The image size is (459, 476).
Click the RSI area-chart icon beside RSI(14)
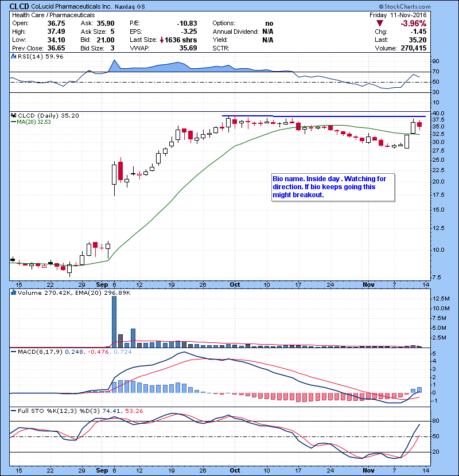pos(13,56)
